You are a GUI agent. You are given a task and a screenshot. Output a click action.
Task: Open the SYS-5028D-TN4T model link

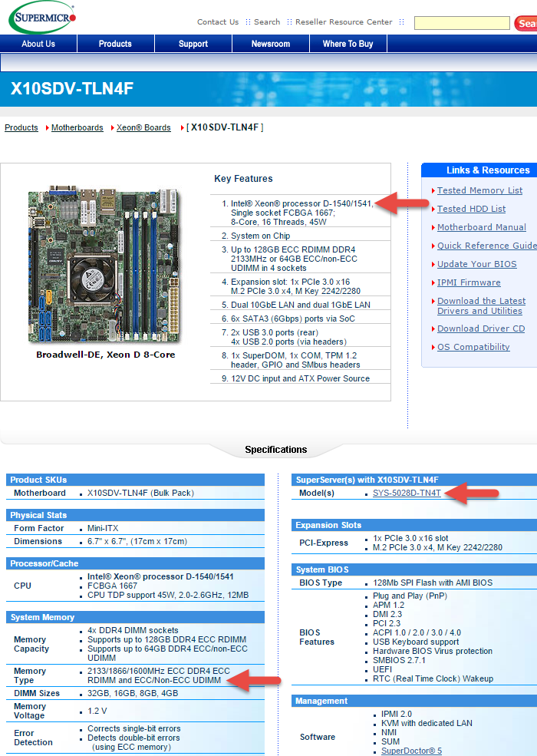click(x=407, y=493)
